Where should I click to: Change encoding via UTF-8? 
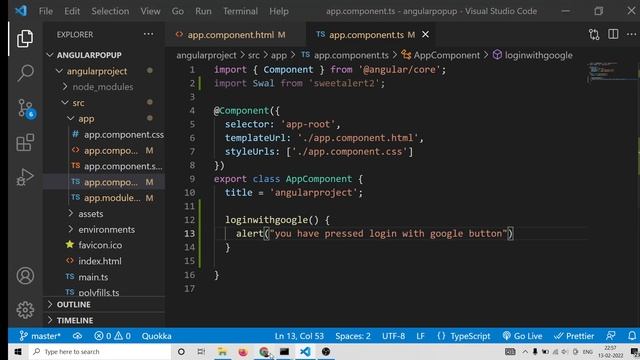pyautogui.click(x=393, y=336)
